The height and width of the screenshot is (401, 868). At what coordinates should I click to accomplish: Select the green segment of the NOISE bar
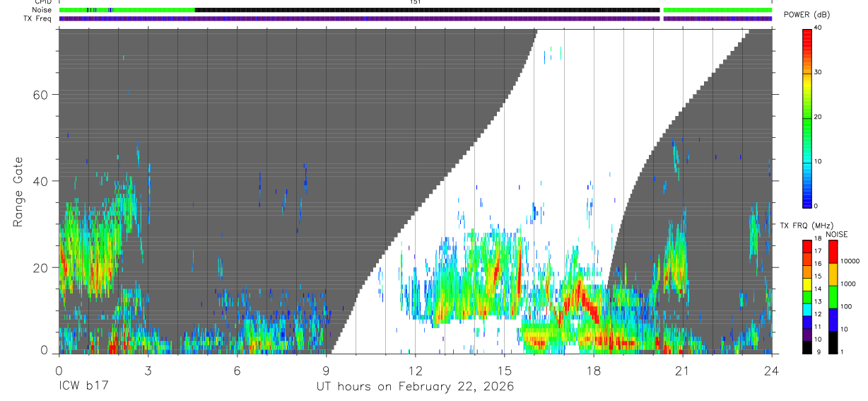tap(833, 297)
